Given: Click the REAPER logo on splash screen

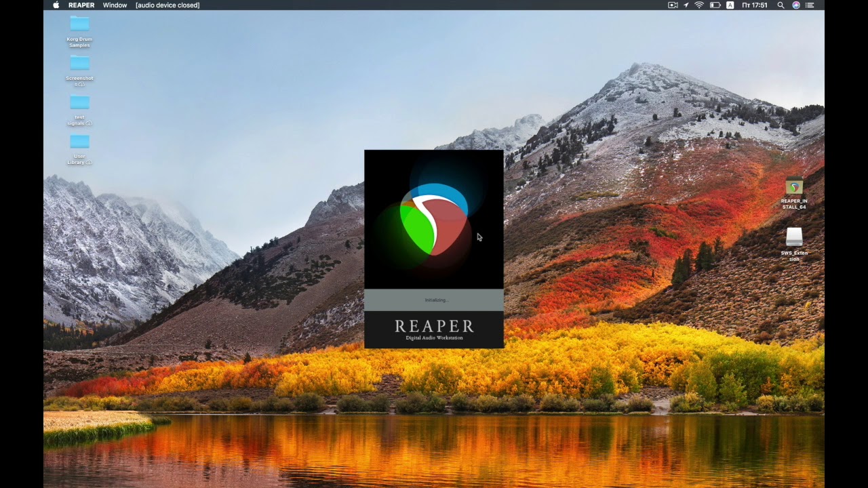Looking at the screenshot, I should tap(434, 220).
